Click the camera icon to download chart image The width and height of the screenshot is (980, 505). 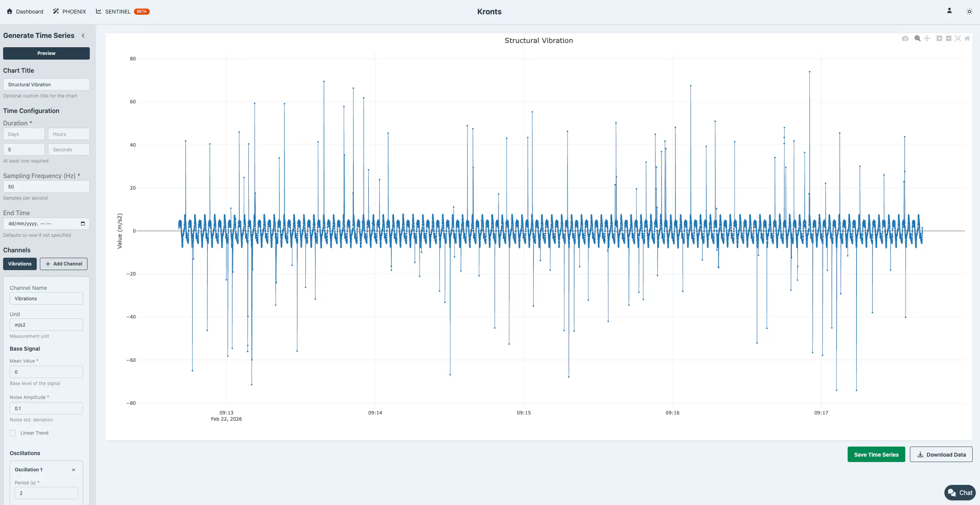tap(905, 38)
